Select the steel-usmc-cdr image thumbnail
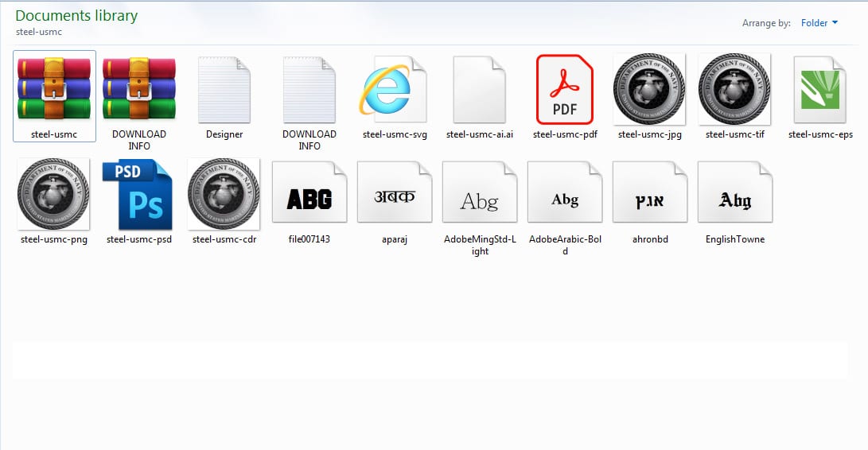 pos(224,194)
